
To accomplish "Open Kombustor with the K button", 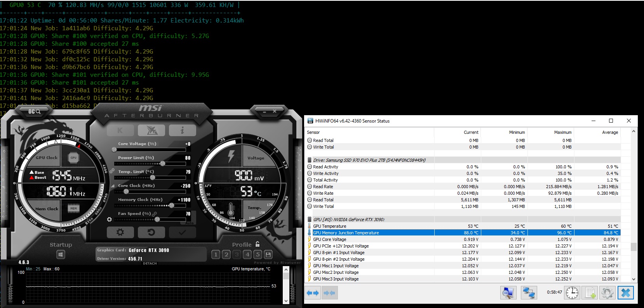I will (x=120, y=130).
